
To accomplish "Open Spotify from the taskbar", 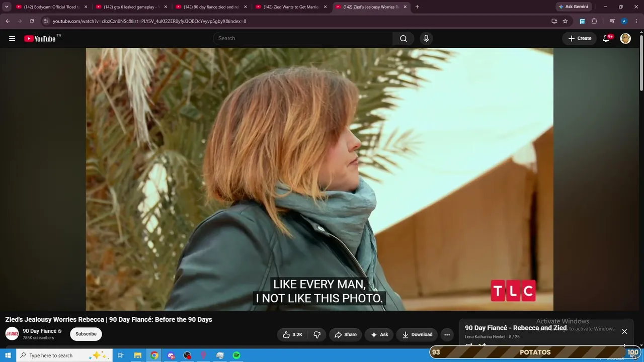I will click(x=236, y=355).
